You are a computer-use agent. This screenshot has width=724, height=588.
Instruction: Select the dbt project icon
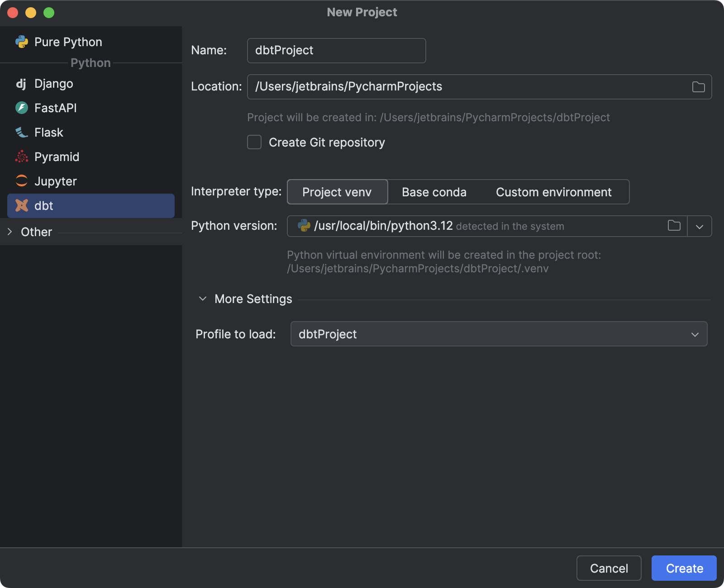pos(21,206)
